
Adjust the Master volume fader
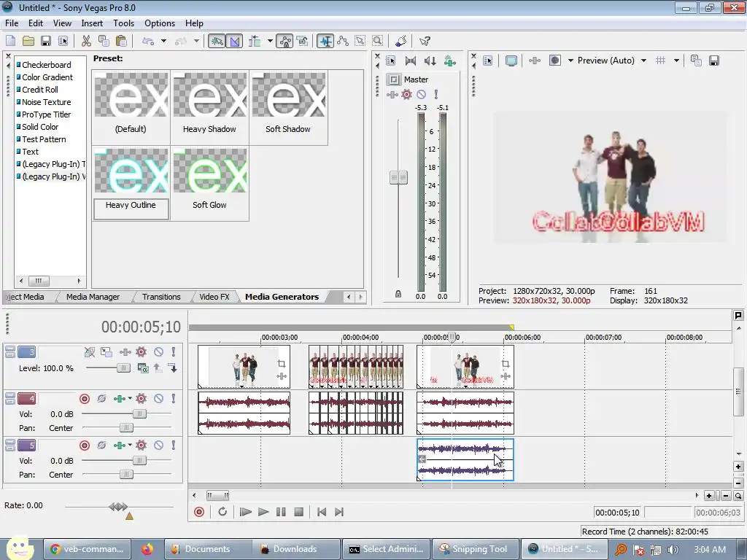point(398,178)
